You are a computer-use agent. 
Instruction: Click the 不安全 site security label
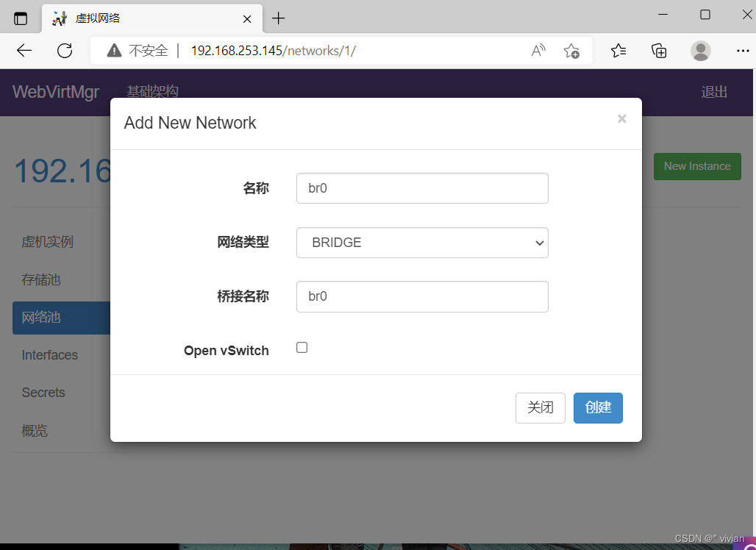(149, 51)
